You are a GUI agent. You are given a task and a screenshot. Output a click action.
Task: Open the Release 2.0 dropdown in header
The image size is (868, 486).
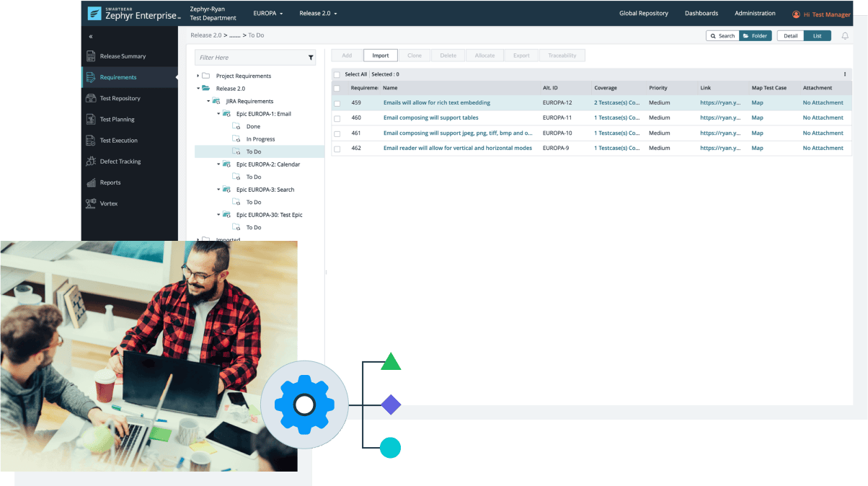coord(318,14)
